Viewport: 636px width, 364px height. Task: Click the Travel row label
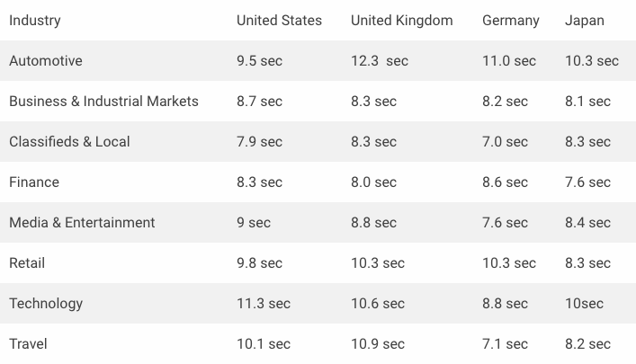coord(28,344)
